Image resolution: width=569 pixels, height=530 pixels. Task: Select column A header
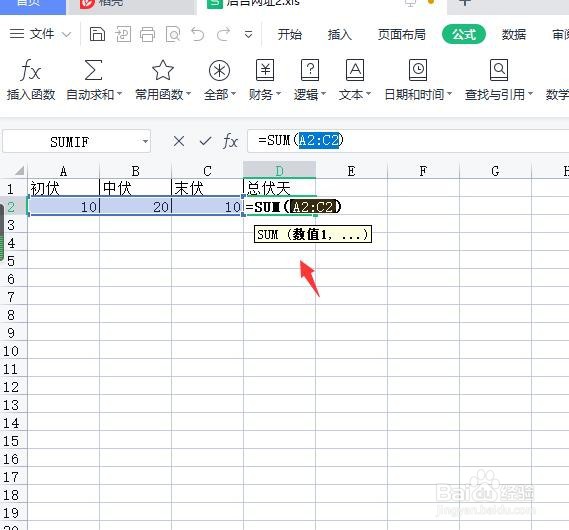point(63,170)
